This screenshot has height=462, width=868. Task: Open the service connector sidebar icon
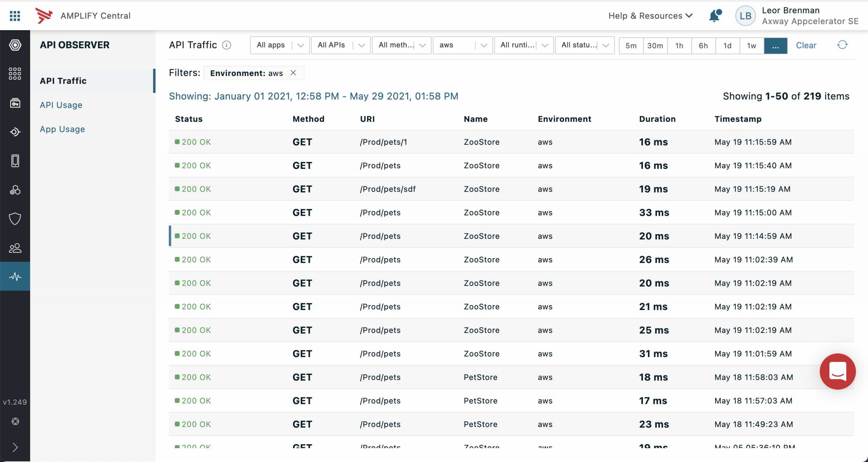[x=15, y=132]
